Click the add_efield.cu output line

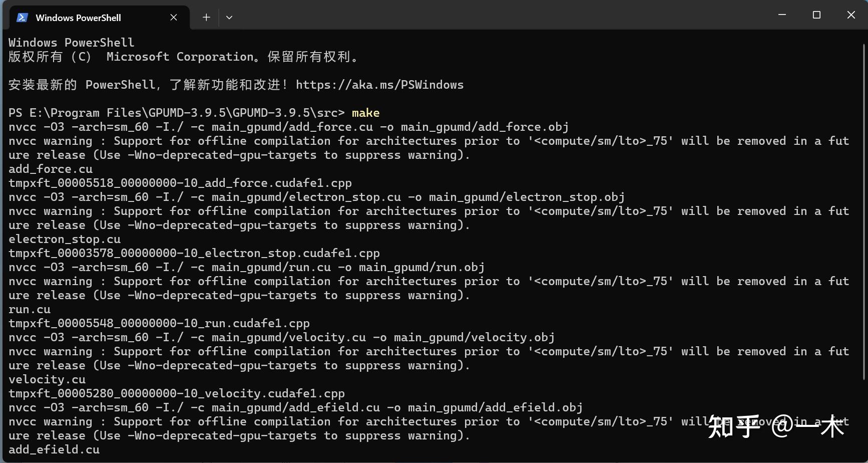pos(53,449)
